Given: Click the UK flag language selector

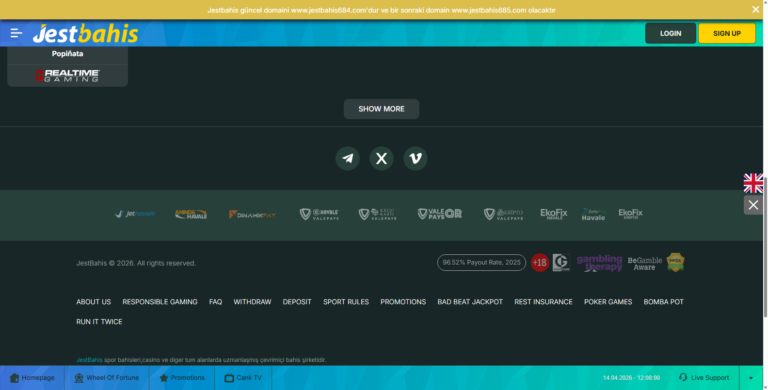Looking at the screenshot, I should 753,183.
